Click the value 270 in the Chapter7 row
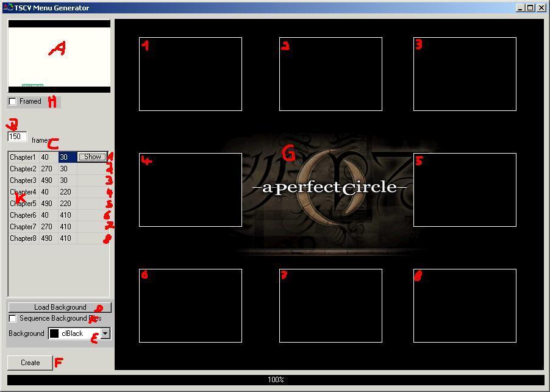This screenshot has width=550, height=392. tap(49, 227)
